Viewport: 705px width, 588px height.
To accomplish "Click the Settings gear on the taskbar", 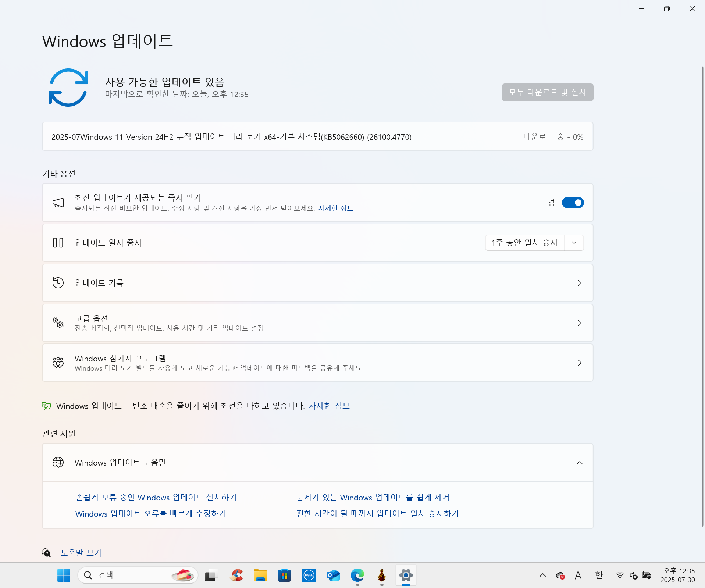I will [x=406, y=575].
